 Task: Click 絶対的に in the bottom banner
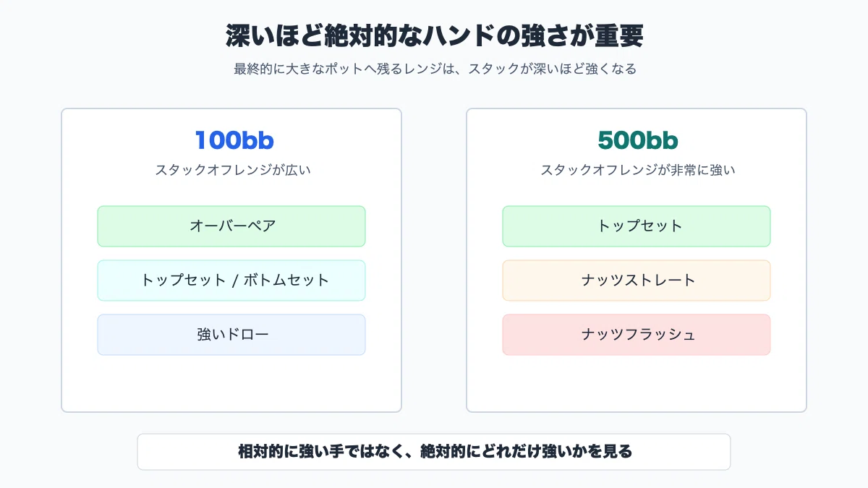(x=448, y=452)
